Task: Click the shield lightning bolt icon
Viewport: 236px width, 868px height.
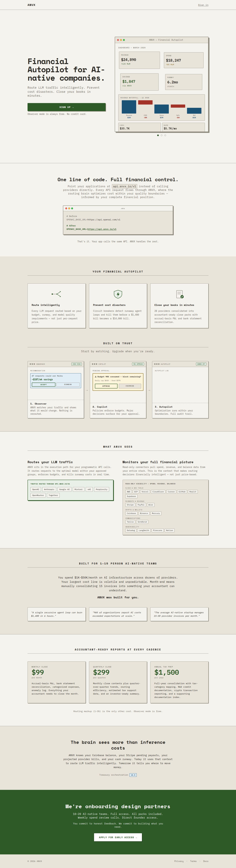Action: (118, 294)
